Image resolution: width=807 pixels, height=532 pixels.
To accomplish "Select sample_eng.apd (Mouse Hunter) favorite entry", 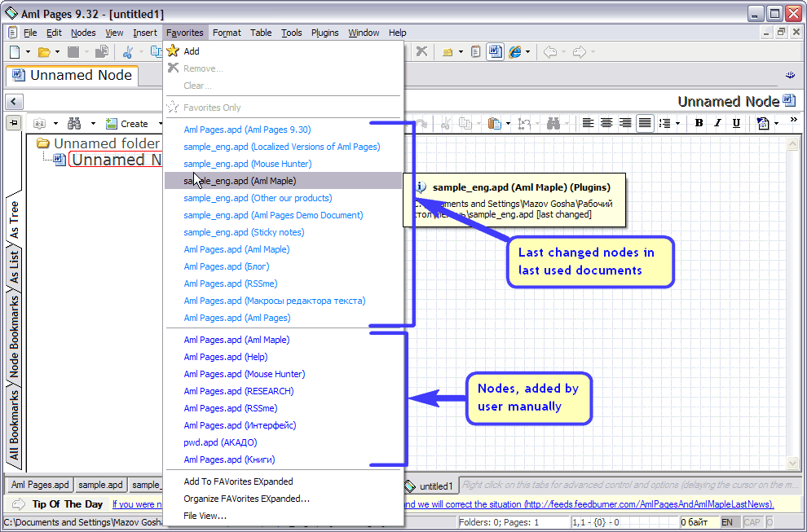I will tap(282, 164).
